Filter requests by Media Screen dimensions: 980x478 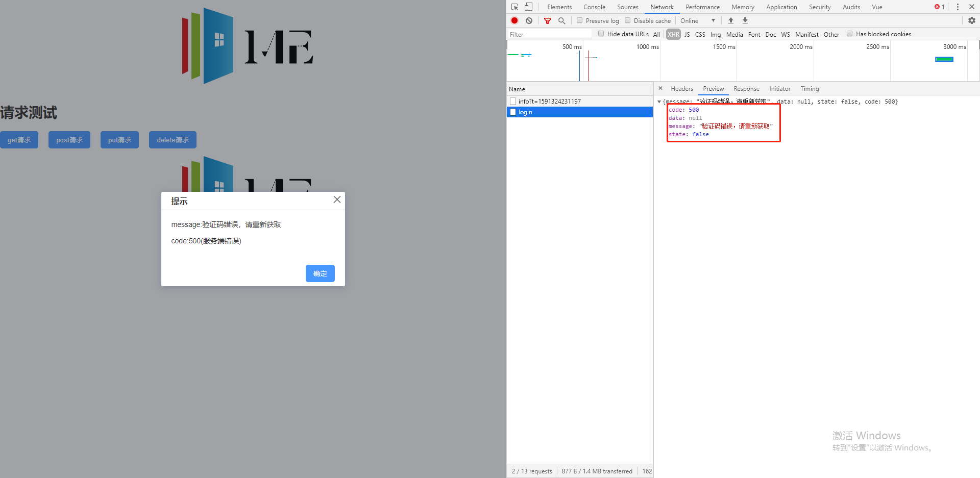click(x=734, y=35)
